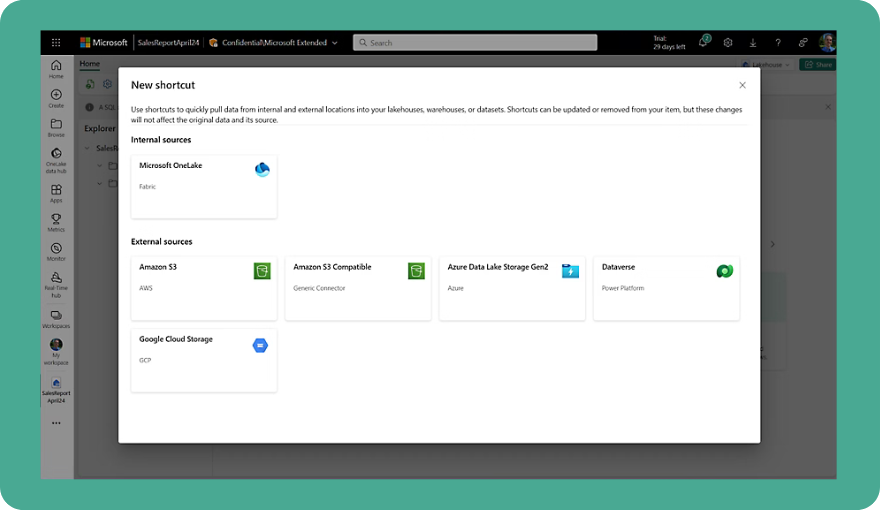880x510 pixels.
Task: Open My workspace in the sidebar
Action: [56, 352]
